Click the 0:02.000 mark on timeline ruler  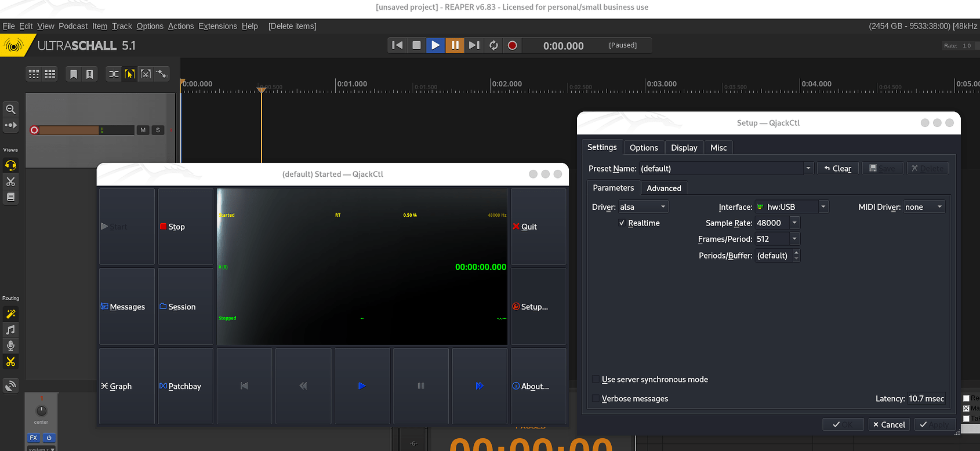tap(506, 84)
